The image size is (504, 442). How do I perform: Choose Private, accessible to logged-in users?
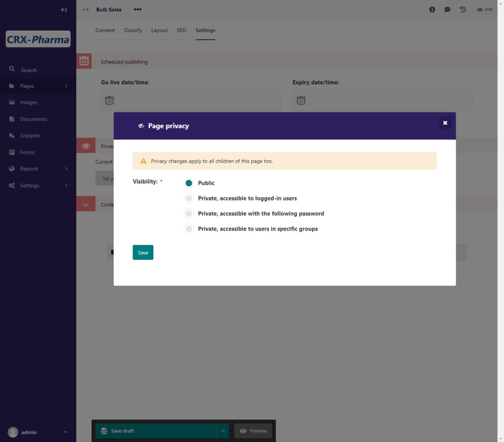tap(189, 198)
